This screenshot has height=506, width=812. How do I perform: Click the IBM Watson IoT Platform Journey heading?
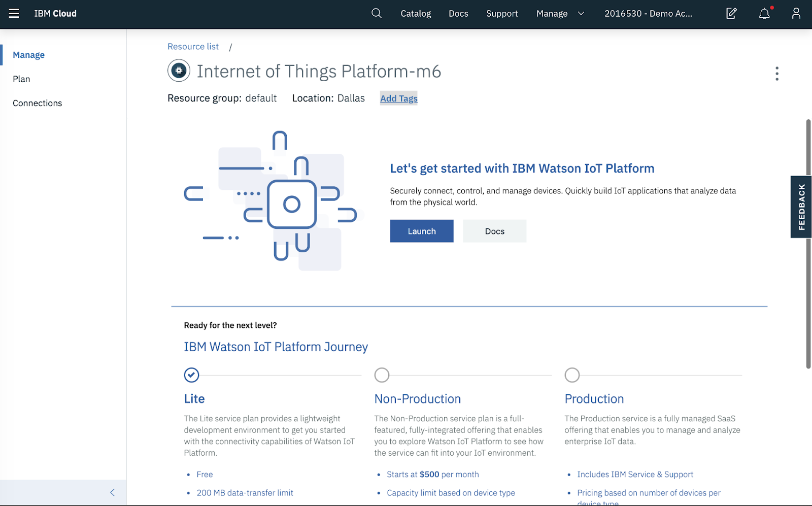(276, 347)
